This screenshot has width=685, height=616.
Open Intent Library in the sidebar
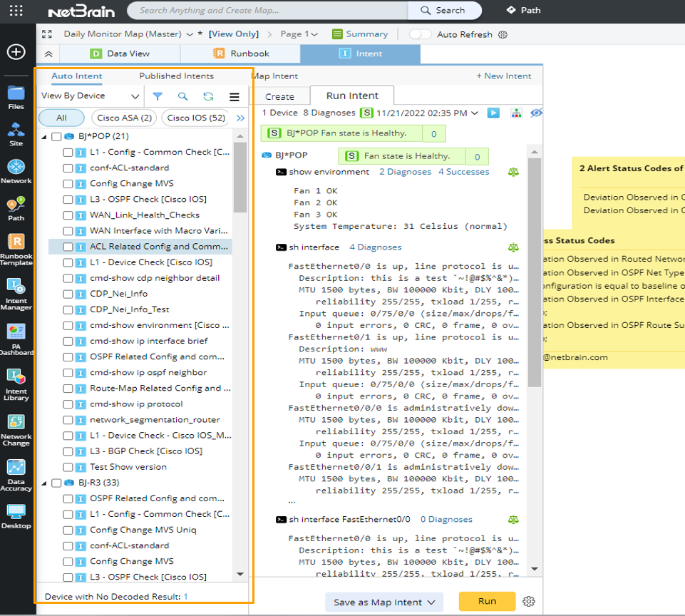16,385
